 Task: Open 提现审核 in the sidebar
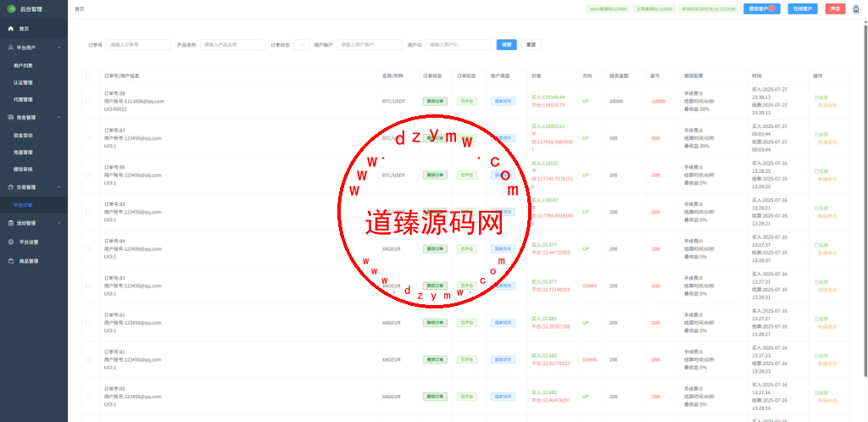34,169
